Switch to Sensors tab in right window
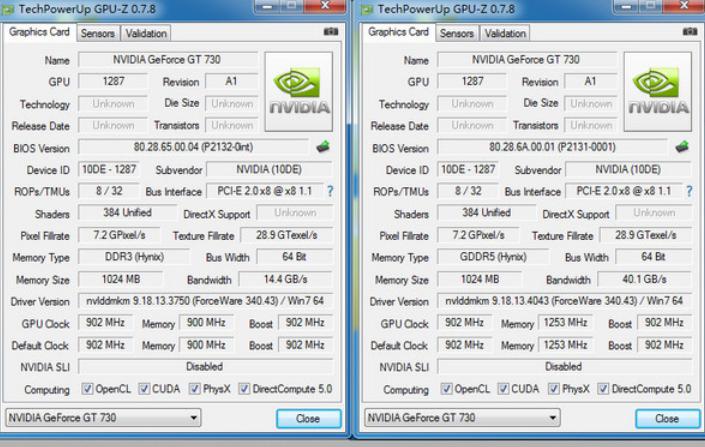705x447 pixels. coord(457,33)
